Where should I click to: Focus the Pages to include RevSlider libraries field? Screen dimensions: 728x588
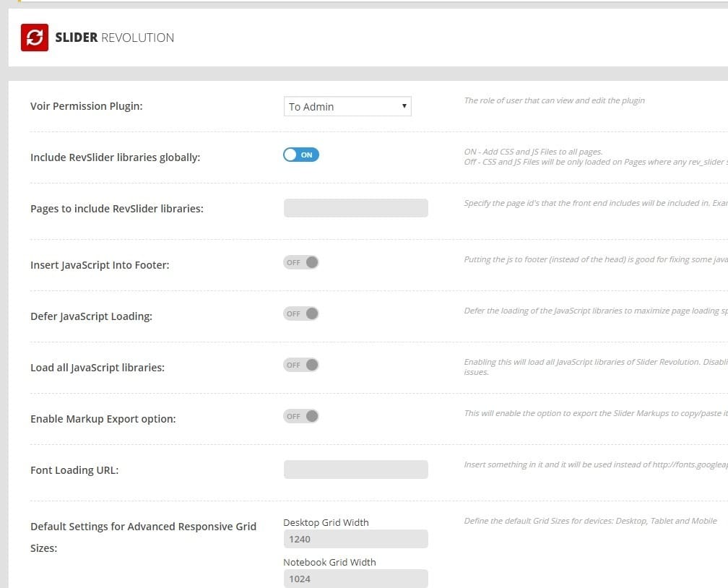pos(355,208)
